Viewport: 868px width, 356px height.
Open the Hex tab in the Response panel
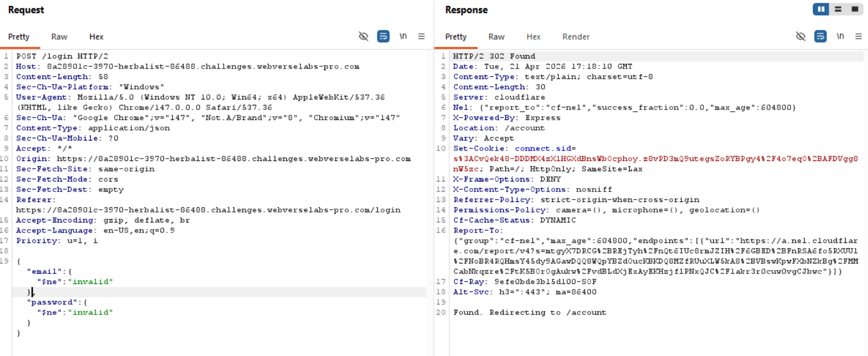[x=533, y=37]
